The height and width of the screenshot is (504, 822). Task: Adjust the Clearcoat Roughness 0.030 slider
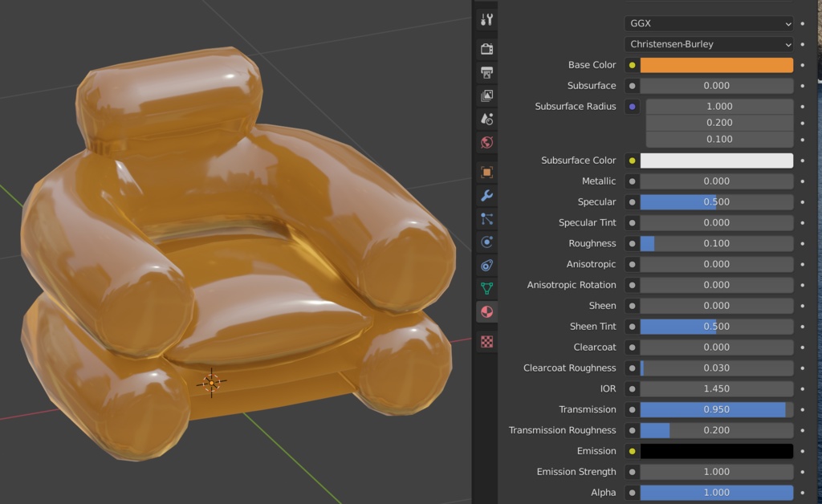pyautogui.click(x=717, y=368)
